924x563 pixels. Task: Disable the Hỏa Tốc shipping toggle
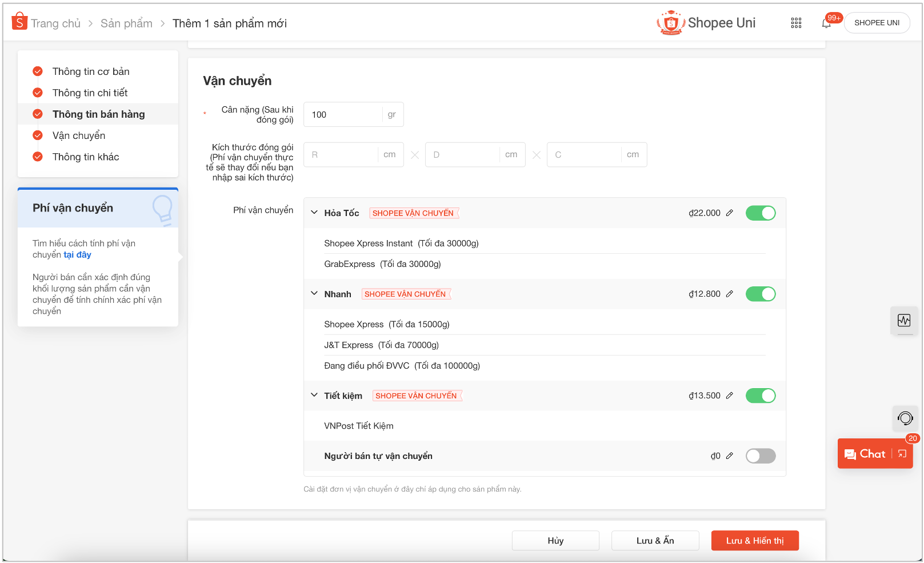[761, 213]
